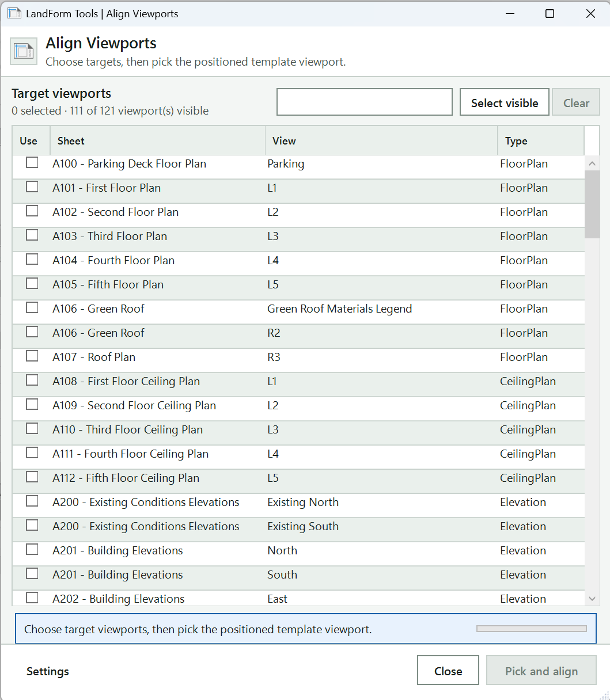This screenshot has height=700, width=610.
Task: Click the Pick and align button
Action: tap(541, 671)
